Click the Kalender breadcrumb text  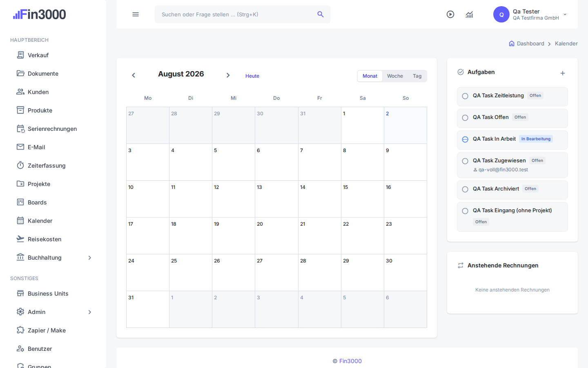[x=566, y=43]
